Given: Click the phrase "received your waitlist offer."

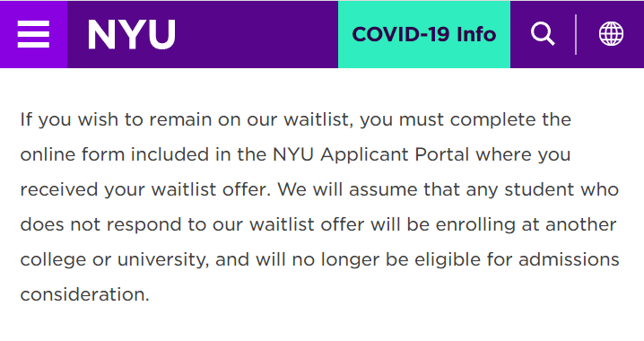Looking at the screenshot, I should (145, 190).
